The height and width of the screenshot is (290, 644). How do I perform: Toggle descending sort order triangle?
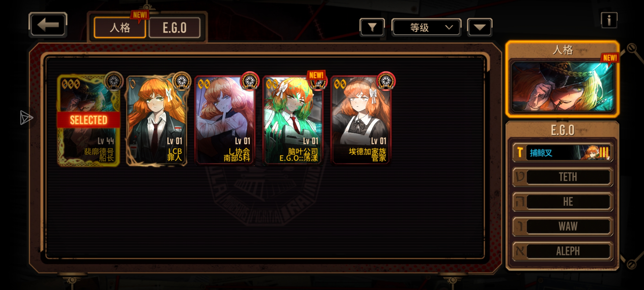click(480, 27)
